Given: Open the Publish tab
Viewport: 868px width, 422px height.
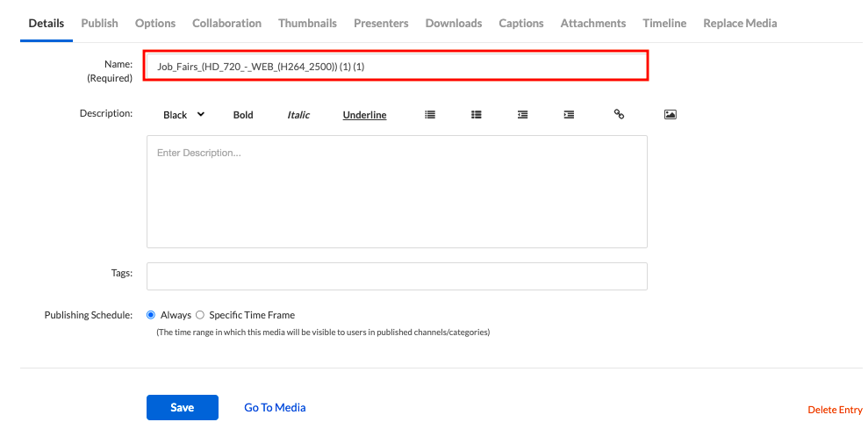Looking at the screenshot, I should (x=100, y=23).
